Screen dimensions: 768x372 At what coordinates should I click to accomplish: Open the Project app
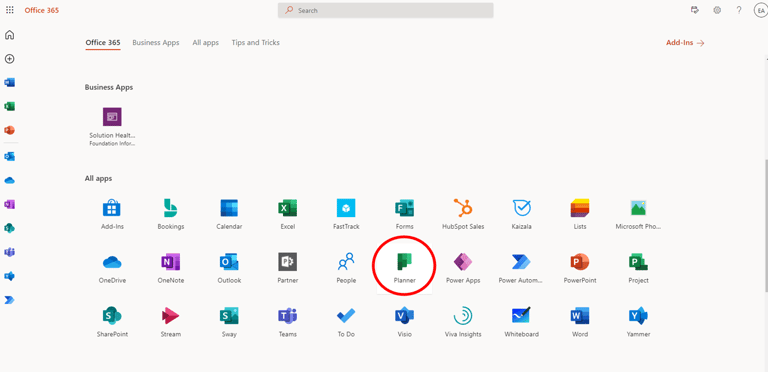(638, 267)
